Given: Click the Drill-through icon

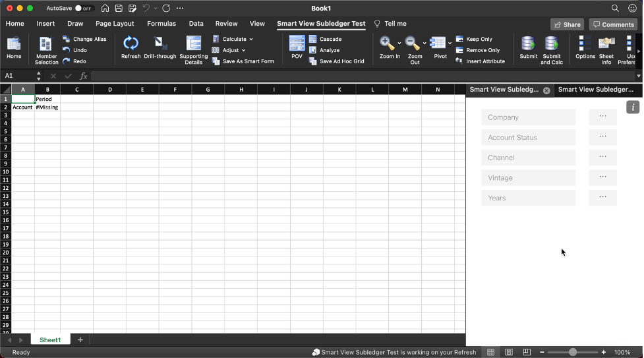Looking at the screenshot, I should tap(160, 44).
